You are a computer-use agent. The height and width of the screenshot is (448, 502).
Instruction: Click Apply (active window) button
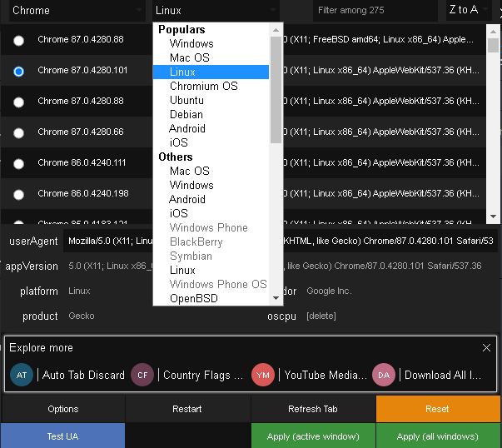click(x=313, y=436)
